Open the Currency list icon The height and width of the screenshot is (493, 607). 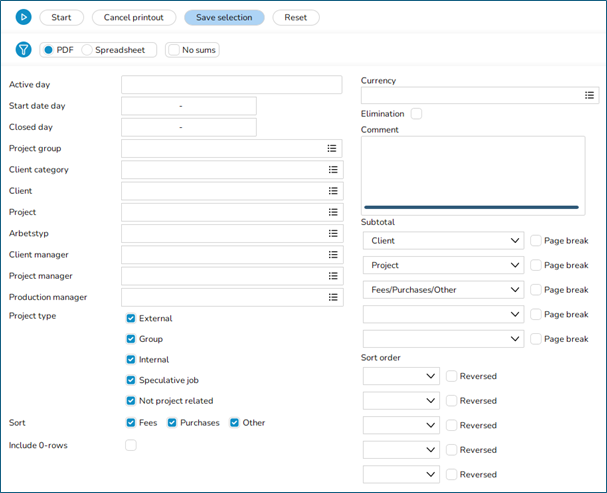point(590,95)
